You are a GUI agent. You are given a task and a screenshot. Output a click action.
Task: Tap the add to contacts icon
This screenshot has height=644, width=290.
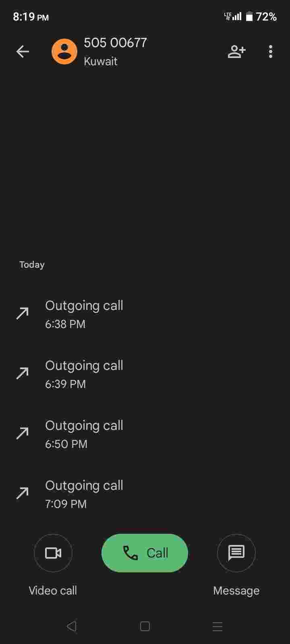click(236, 52)
